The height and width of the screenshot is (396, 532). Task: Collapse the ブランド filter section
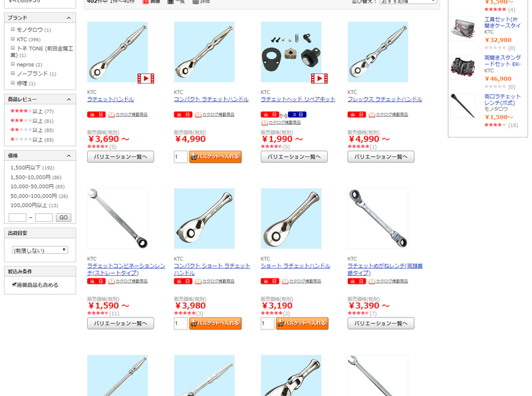pyautogui.click(x=69, y=18)
